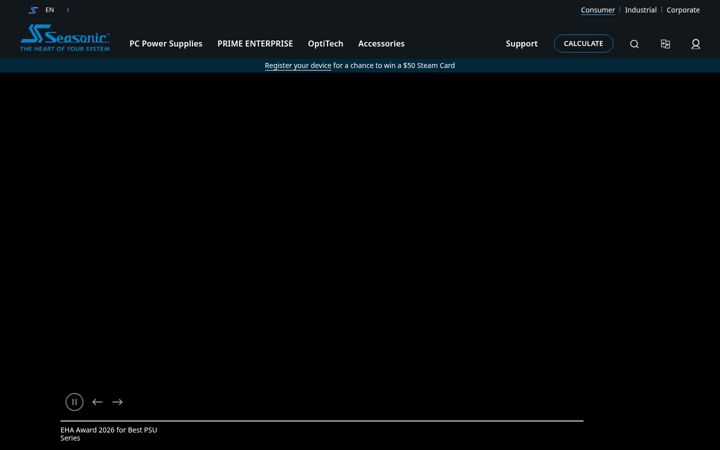The image size is (720, 450).
Task: Open the user account icon
Action: [696, 44]
